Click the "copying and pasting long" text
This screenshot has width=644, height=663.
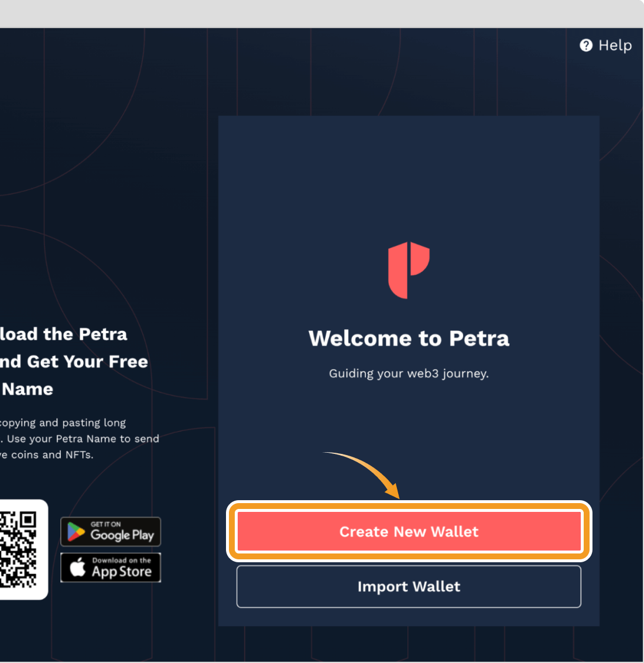point(63,423)
